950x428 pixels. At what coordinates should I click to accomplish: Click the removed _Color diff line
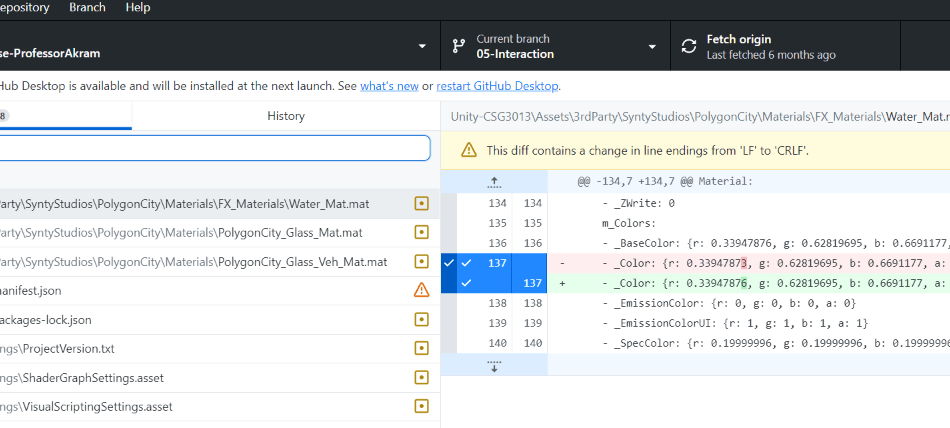tap(749, 263)
